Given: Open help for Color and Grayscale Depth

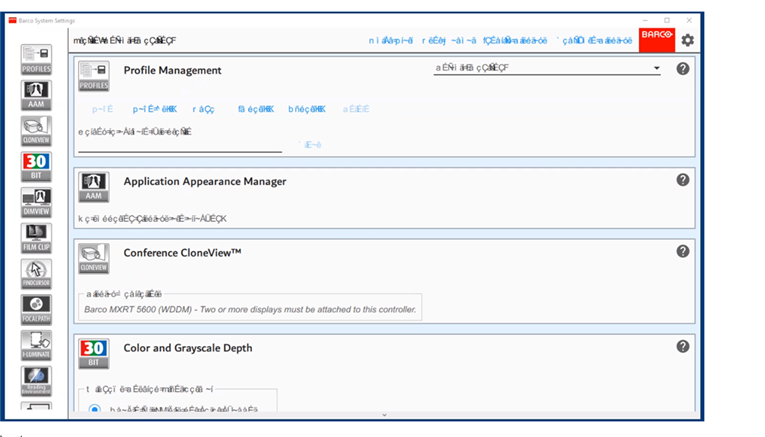Looking at the screenshot, I should [683, 346].
